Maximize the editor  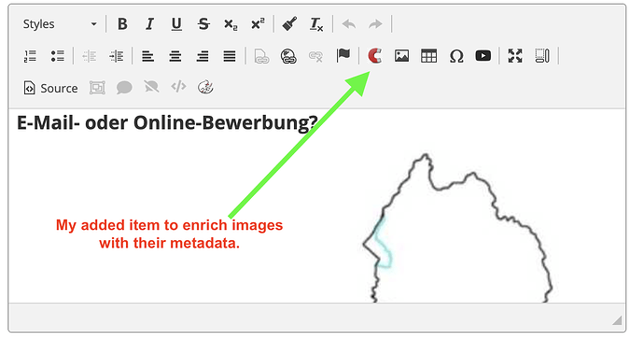click(x=515, y=56)
